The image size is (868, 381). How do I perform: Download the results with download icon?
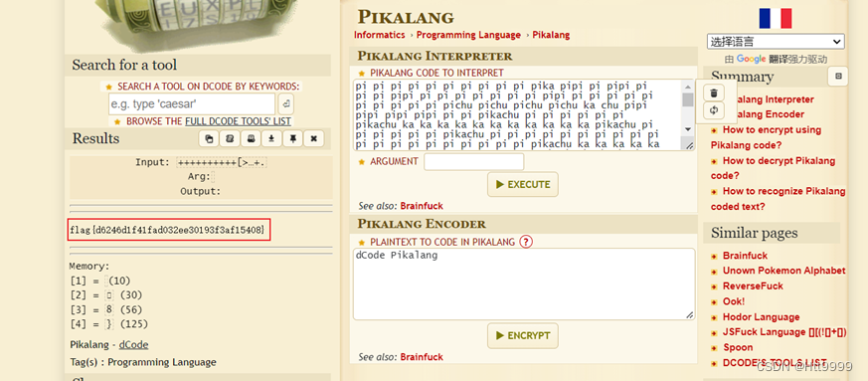(271, 138)
